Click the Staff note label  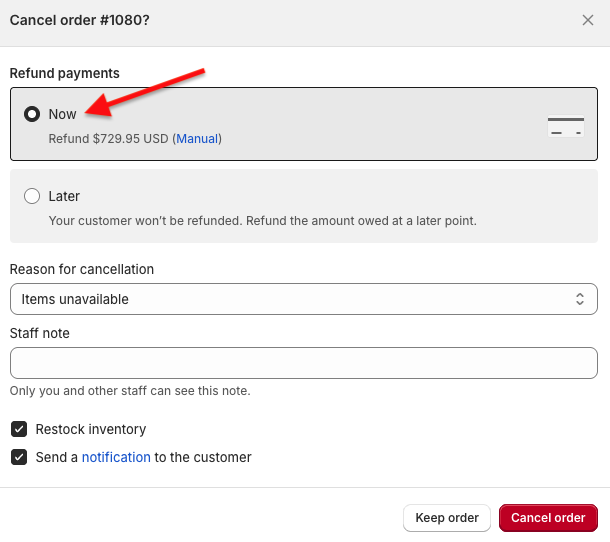[40, 333]
